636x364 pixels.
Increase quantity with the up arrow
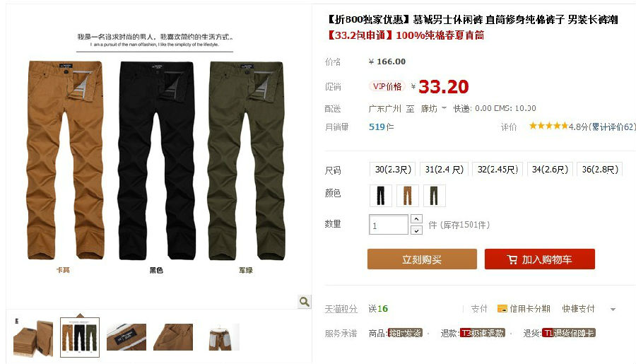coord(416,219)
